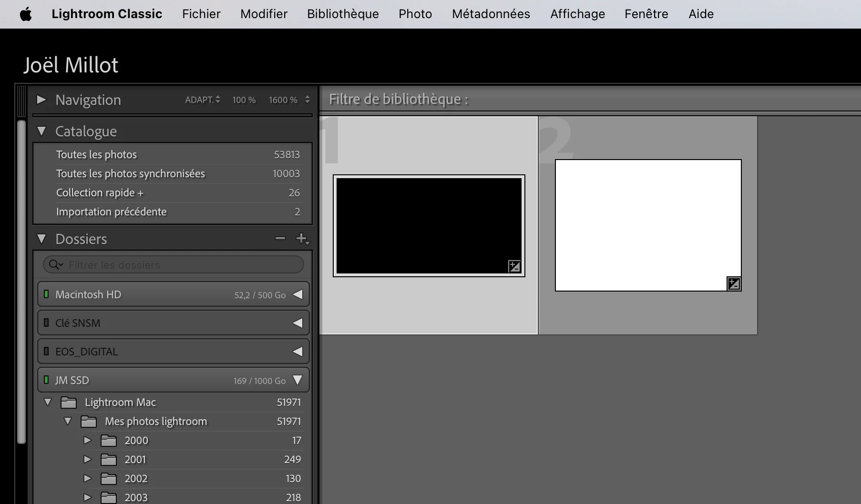This screenshot has height=504, width=861.
Task: Click the Filtre de bibliothèque label
Action: click(399, 99)
